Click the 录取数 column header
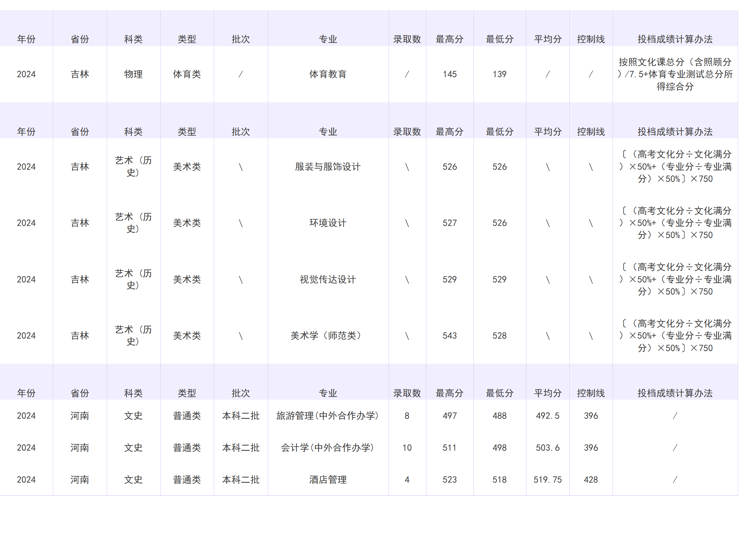Image resolution: width=756 pixels, height=534 pixels. tap(407, 39)
